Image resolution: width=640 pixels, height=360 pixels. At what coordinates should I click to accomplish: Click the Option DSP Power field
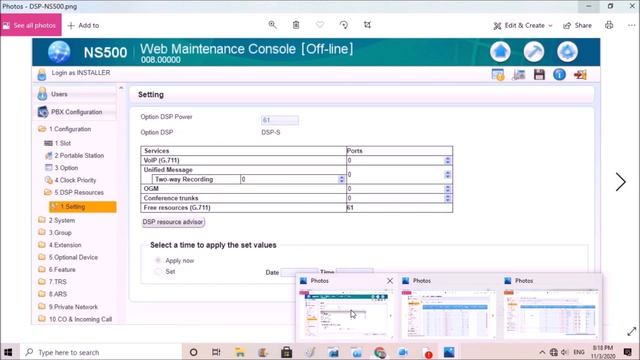[x=280, y=120]
